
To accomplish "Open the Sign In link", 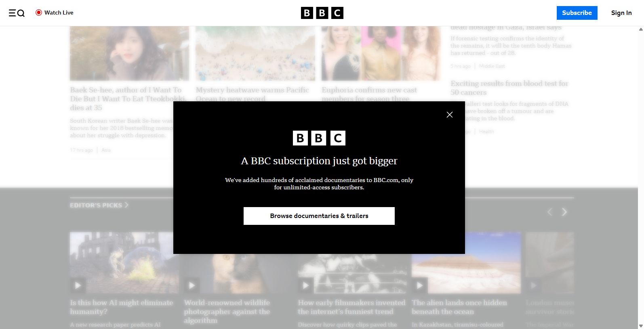I will [621, 13].
